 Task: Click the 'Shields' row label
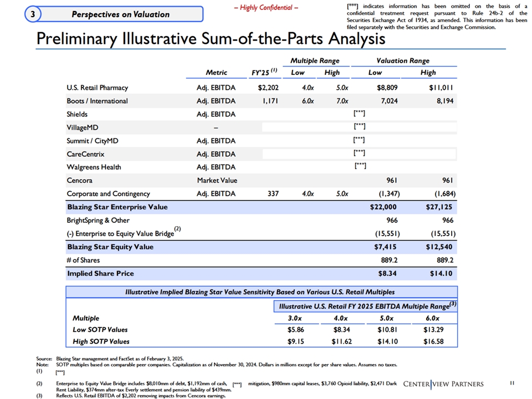pos(77,114)
